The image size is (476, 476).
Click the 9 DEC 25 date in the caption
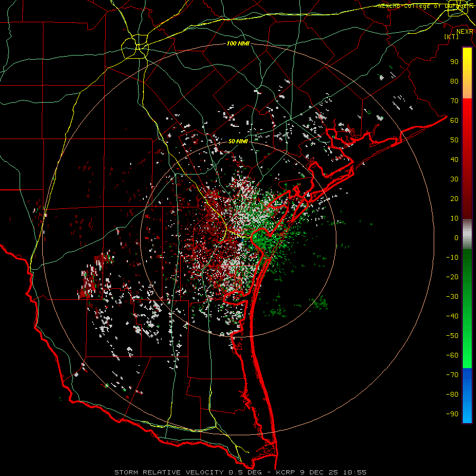(320, 472)
